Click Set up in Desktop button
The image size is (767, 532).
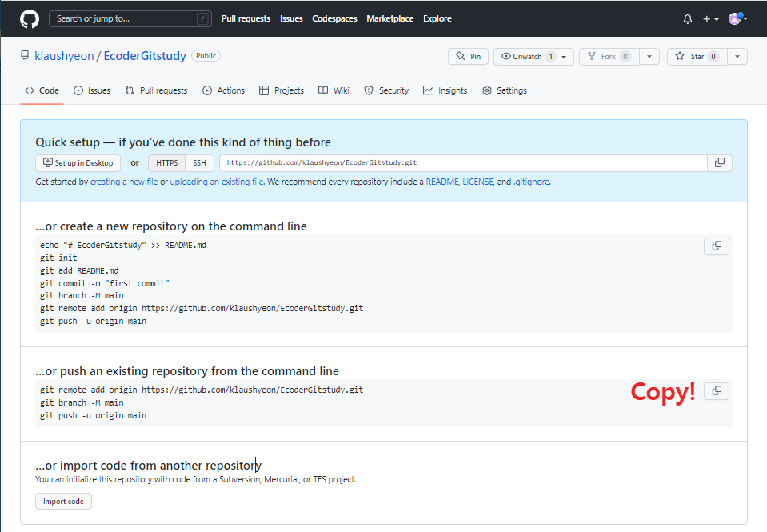(78, 163)
